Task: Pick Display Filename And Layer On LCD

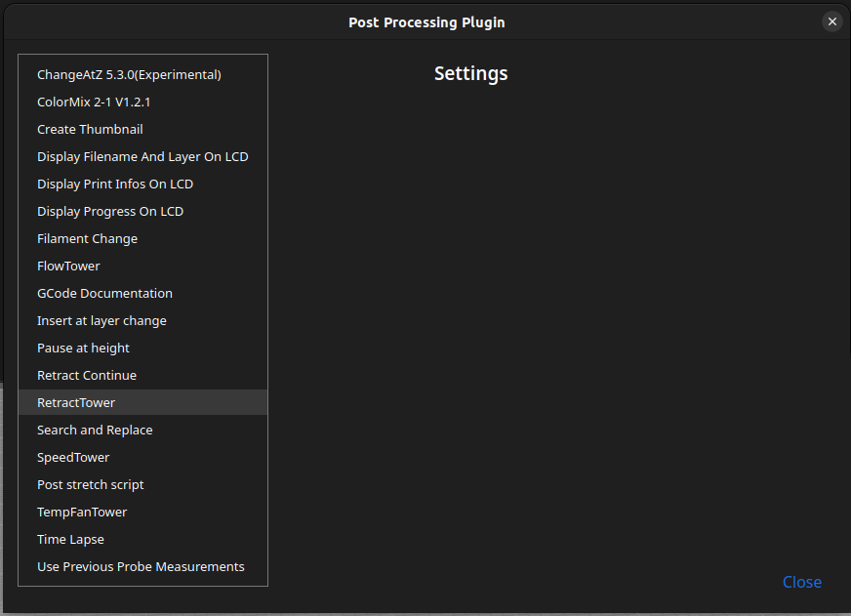Action: [142, 156]
